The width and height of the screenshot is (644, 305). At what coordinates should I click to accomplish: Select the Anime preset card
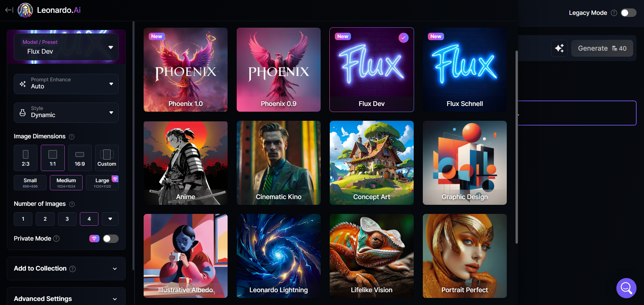[x=185, y=163]
